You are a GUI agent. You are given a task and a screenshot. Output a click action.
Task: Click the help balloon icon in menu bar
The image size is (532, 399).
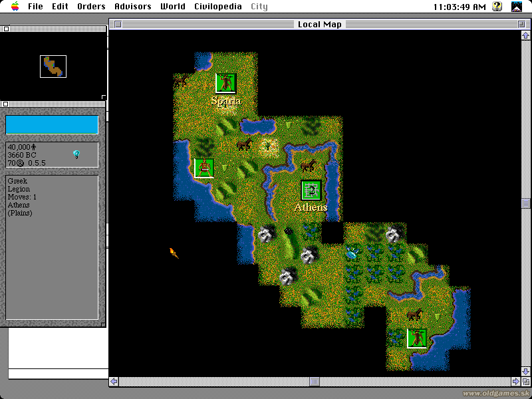[x=497, y=6]
